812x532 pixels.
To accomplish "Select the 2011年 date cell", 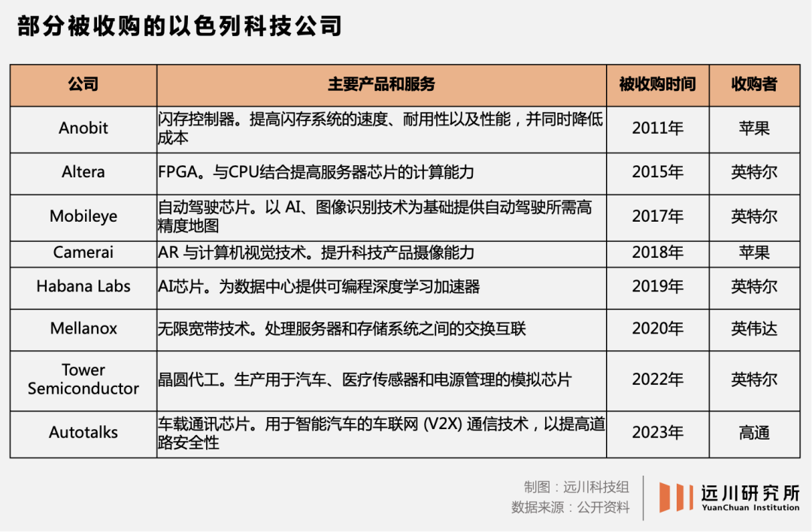I will tap(658, 128).
